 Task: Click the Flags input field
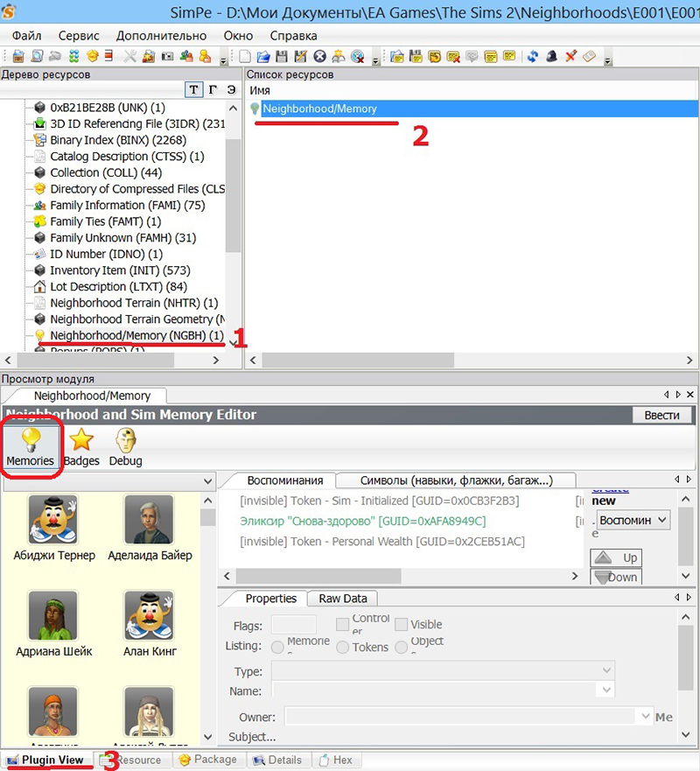(293, 625)
